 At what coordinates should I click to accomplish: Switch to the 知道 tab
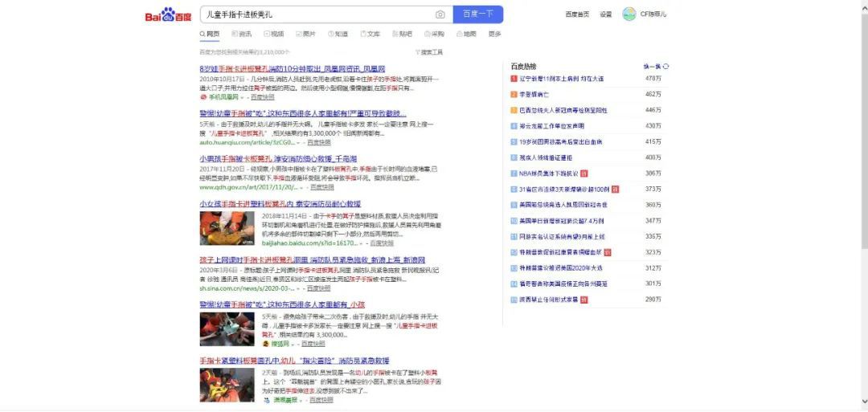click(x=338, y=35)
